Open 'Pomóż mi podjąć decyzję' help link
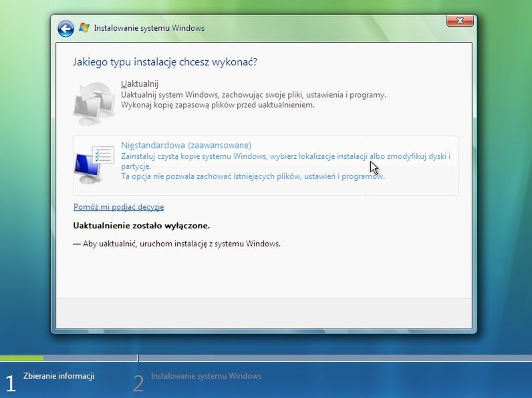The image size is (532, 398). tap(119, 207)
